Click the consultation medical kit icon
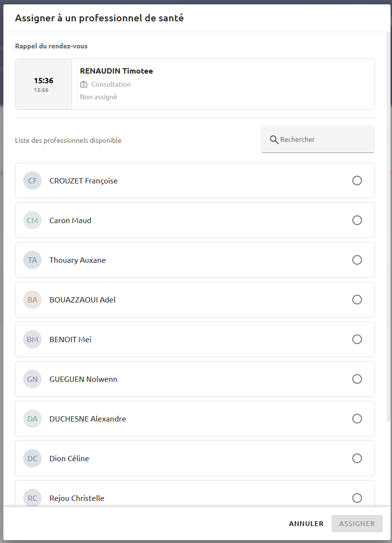Image resolution: width=392 pixels, height=543 pixels. click(x=84, y=84)
